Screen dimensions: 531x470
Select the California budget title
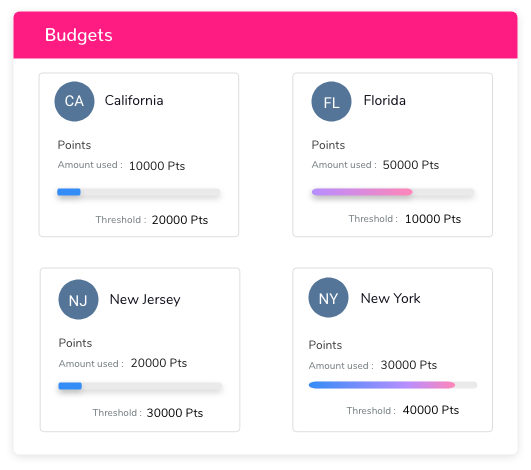coord(134,101)
